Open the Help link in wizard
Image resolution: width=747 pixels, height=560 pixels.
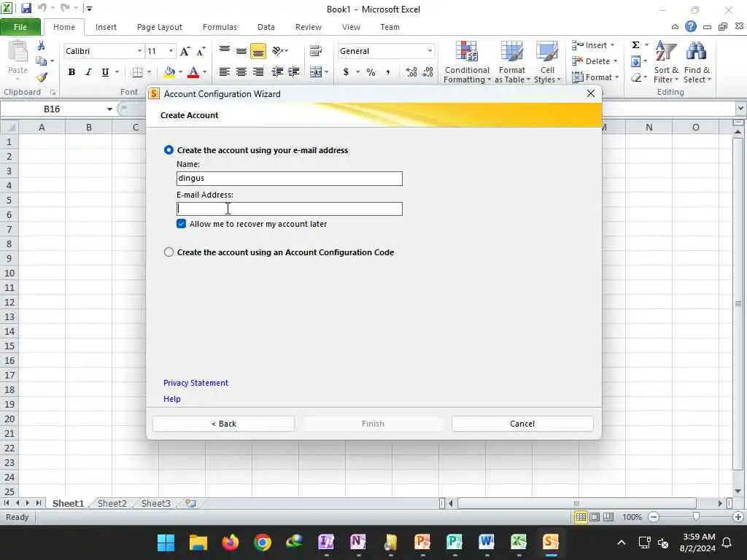(172, 399)
